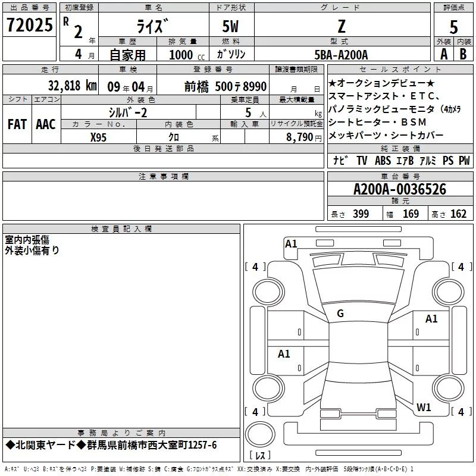This screenshot has width=476, height=476.
Task: Click the [レス] box below the car diagram
Action: click(x=260, y=456)
